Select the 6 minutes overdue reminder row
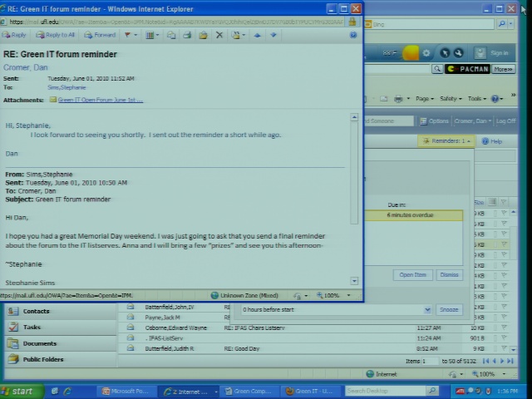The image size is (532, 399). [x=414, y=215]
